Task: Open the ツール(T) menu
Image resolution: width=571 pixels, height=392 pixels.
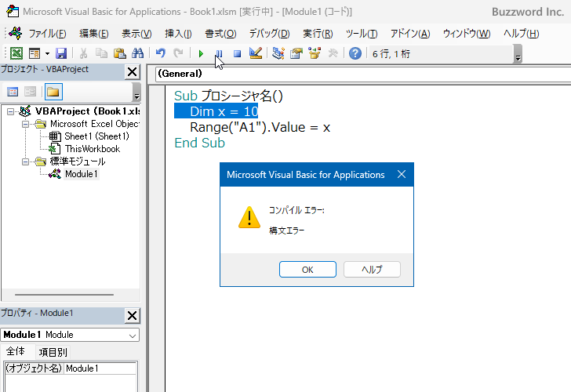Action: point(362,34)
